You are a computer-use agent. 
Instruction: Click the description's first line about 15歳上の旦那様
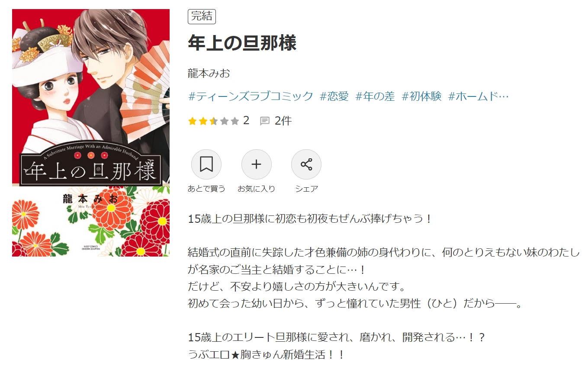tap(310, 218)
